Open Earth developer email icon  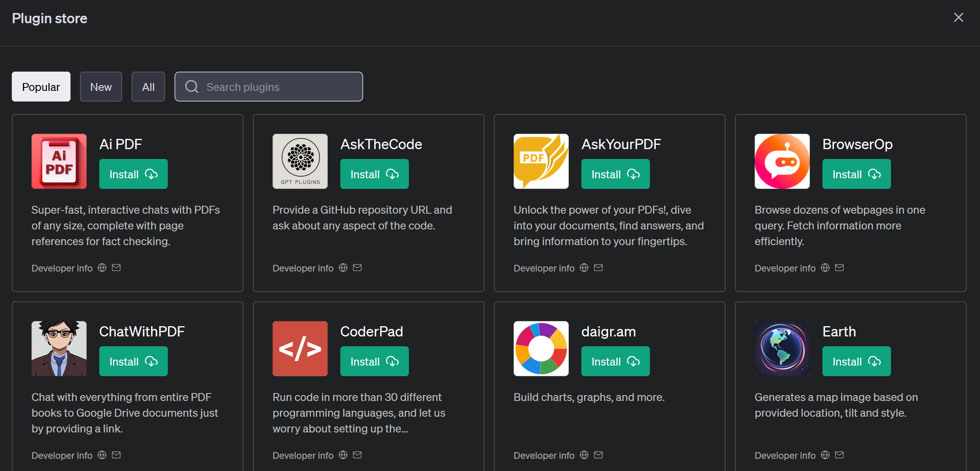coord(839,455)
